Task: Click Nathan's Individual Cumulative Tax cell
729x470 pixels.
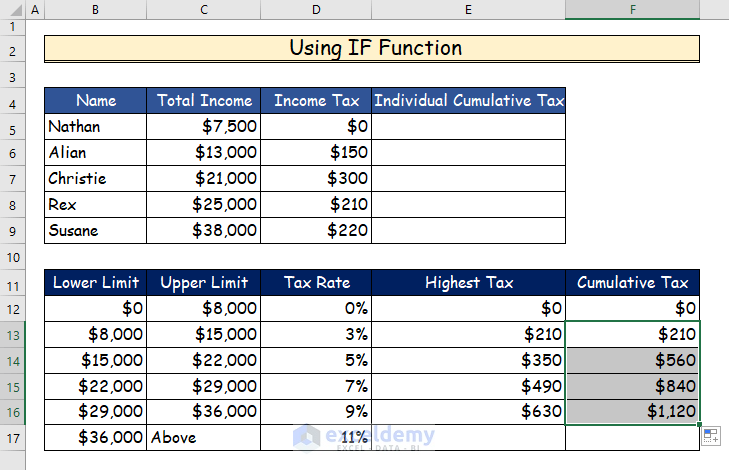Action: 468,127
